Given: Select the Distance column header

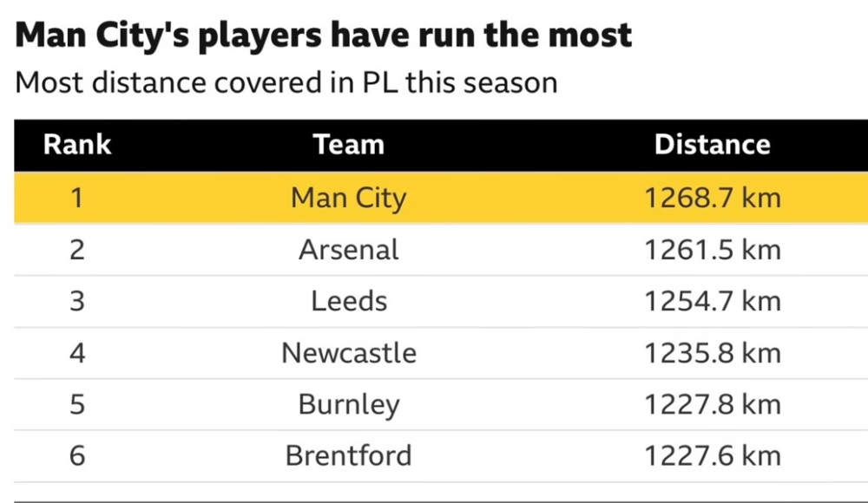Looking at the screenshot, I should point(712,144).
